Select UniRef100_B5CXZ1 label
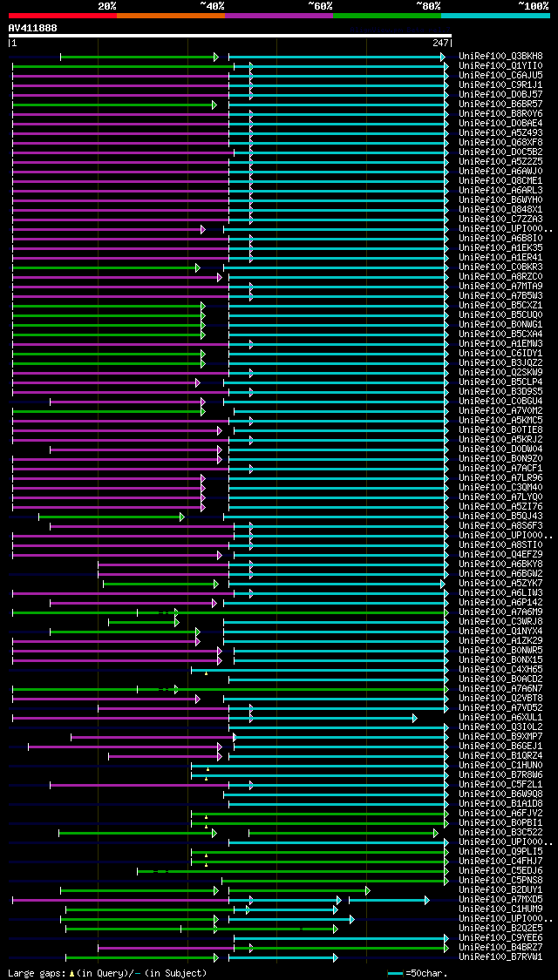 coord(500,305)
